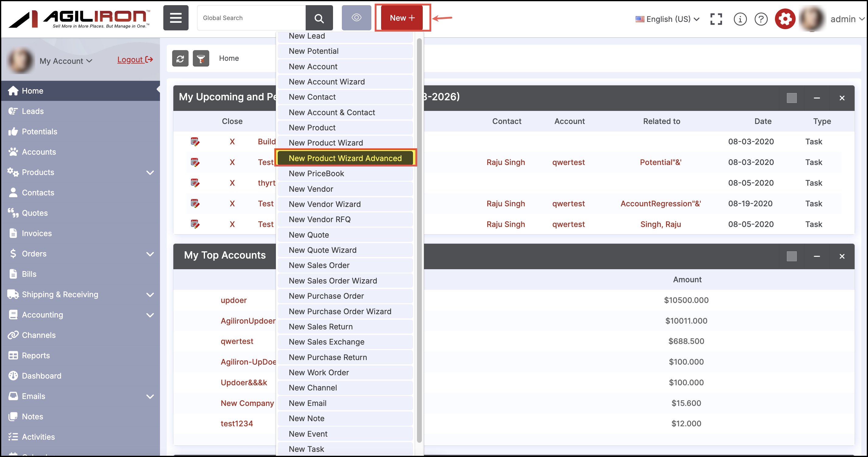Open the Singh, Raju related link

pyautogui.click(x=661, y=224)
